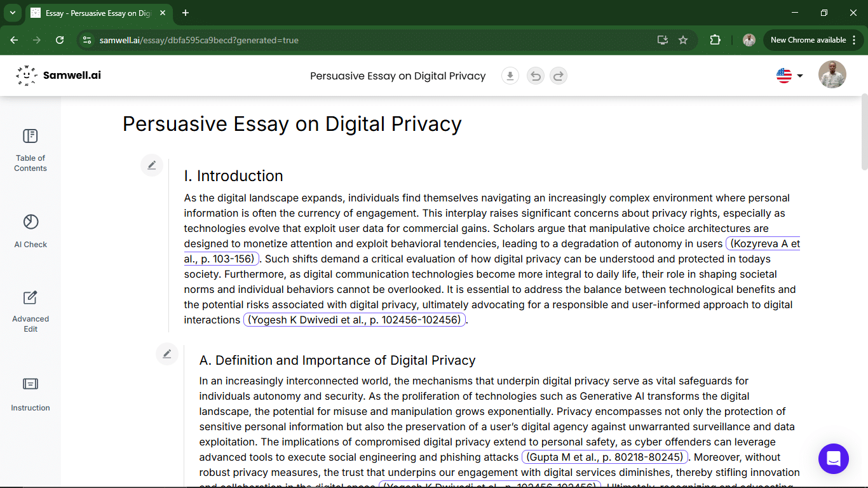
Task: Open the Instruction panel
Action: coord(31,394)
